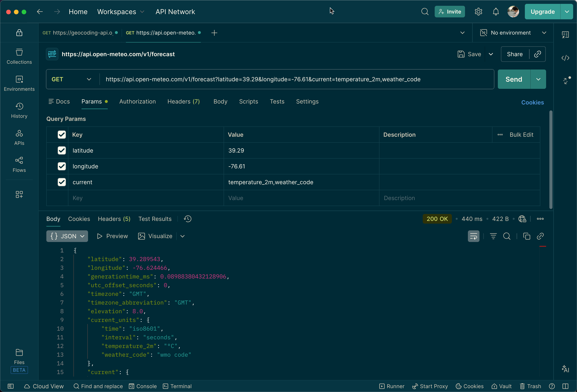Open the Cookies link beside the request tabs
577x392 pixels.
(533, 103)
